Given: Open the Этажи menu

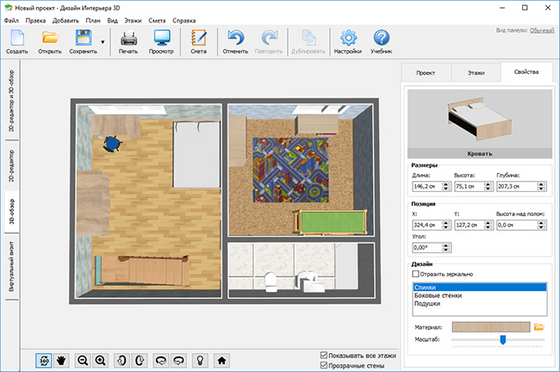Looking at the screenshot, I should coord(133,20).
